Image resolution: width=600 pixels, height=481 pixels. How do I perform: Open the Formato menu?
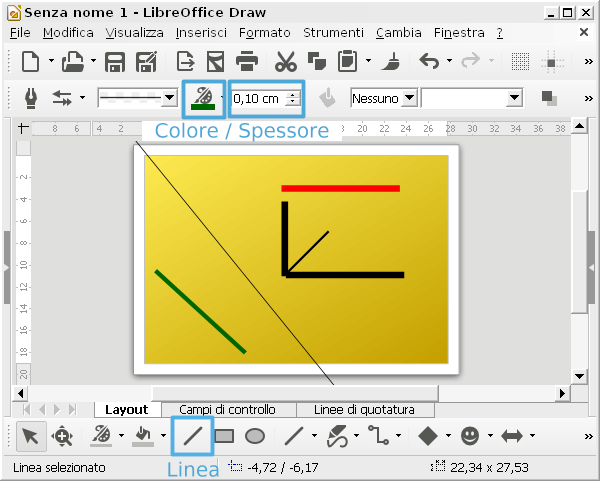tap(265, 33)
